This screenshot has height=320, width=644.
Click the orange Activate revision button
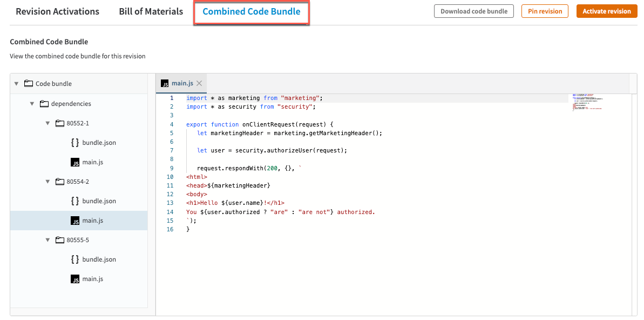606,11
